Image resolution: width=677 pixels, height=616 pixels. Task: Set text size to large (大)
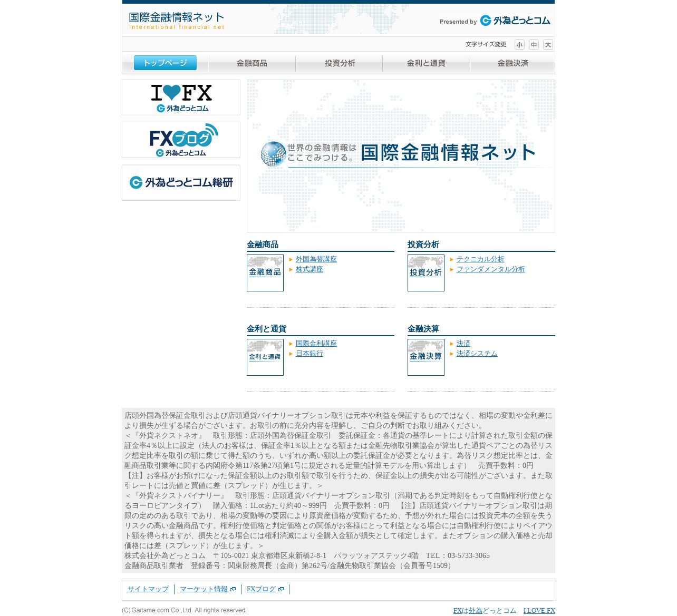tap(548, 45)
